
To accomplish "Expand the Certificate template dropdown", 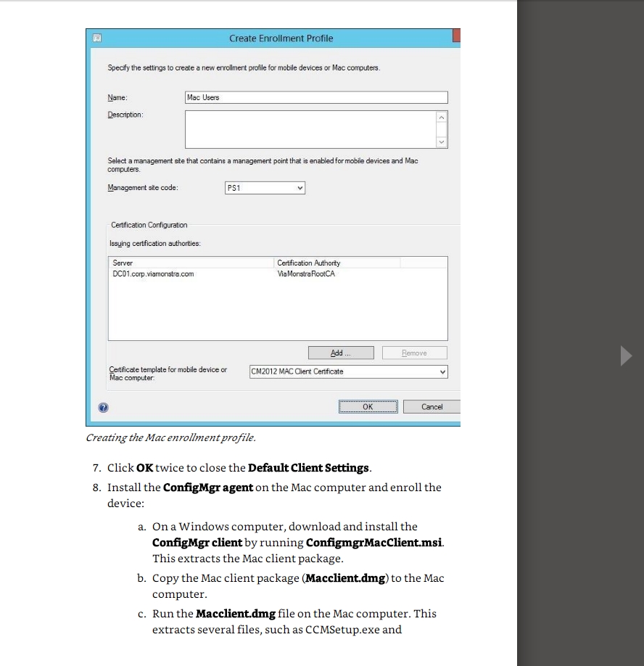I will click(348, 371).
